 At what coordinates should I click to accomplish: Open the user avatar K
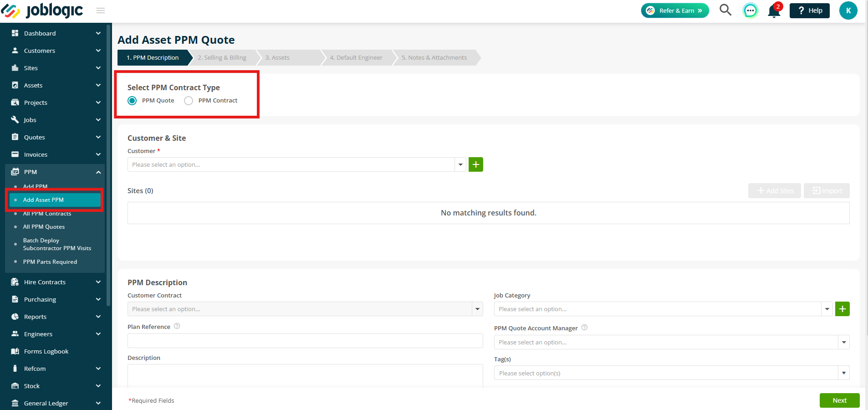click(x=848, y=10)
